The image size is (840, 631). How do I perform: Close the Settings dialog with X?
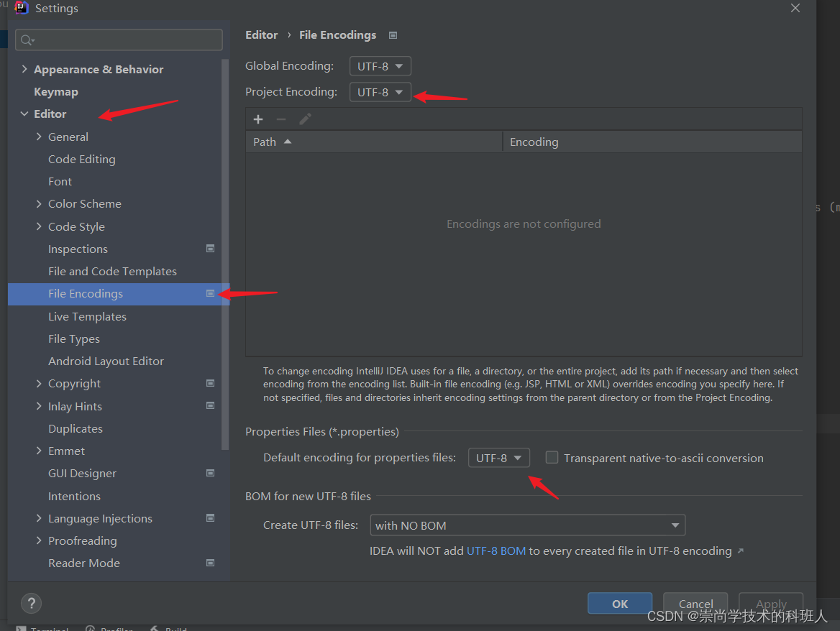795,8
